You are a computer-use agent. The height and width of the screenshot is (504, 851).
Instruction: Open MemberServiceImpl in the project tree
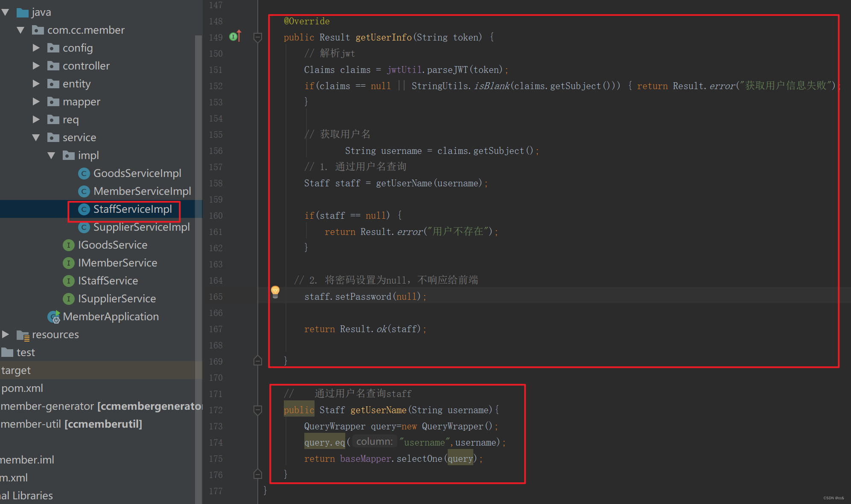click(x=142, y=191)
